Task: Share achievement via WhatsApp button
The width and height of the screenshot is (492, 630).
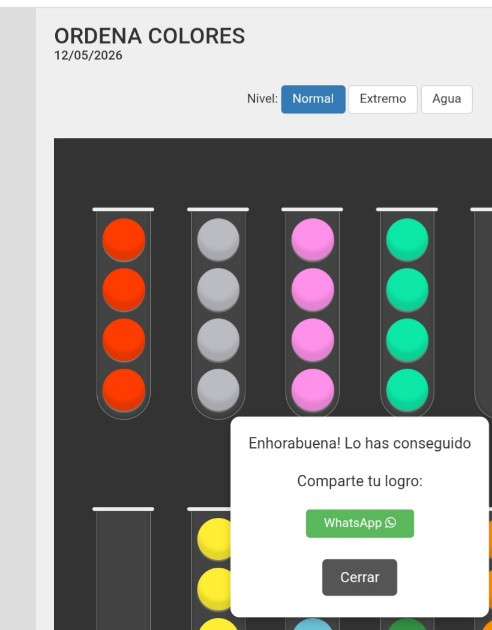Action: (x=360, y=523)
